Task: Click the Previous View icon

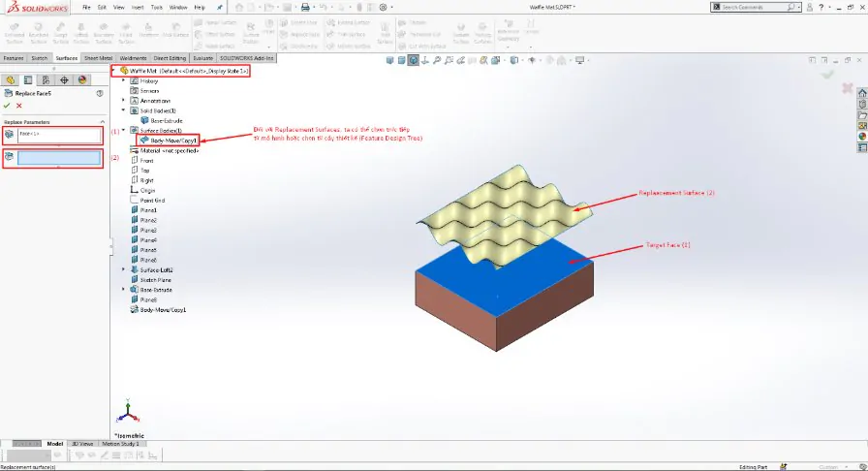Action: [460, 60]
